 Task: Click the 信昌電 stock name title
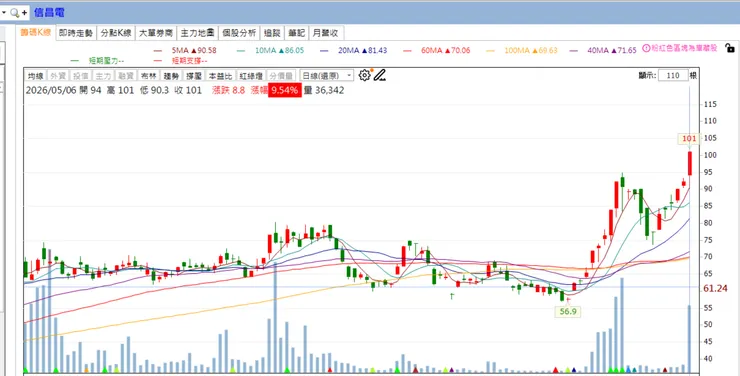(49, 13)
